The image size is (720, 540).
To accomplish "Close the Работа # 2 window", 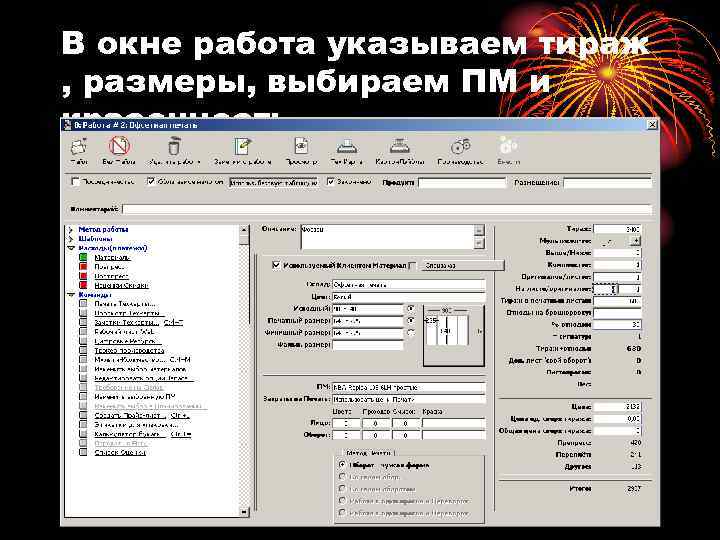I will point(652,124).
